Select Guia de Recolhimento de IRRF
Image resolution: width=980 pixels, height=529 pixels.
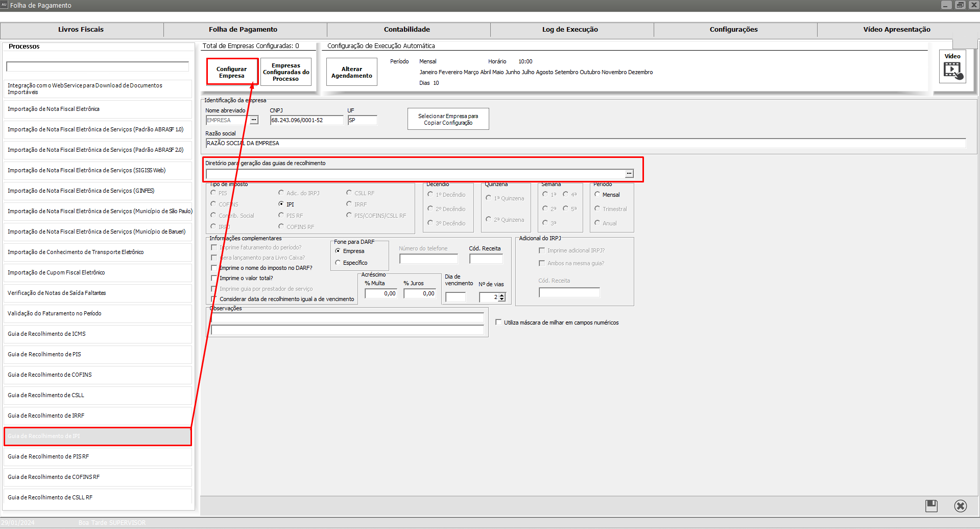pyautogui.click(x=98, y=416)
